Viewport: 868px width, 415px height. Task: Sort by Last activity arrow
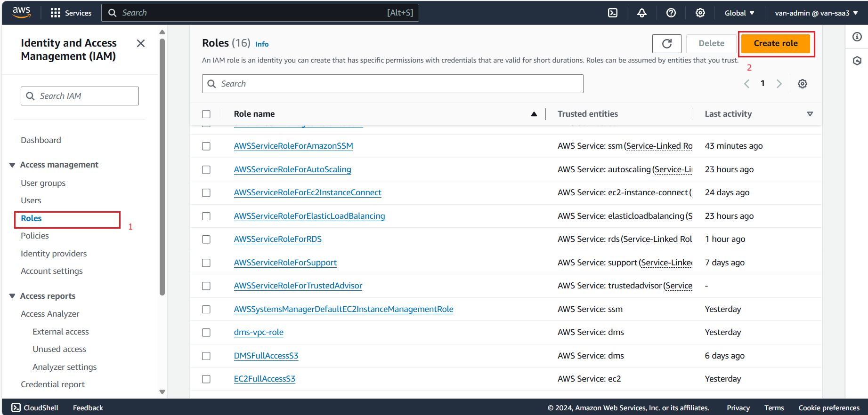[810, 114]
